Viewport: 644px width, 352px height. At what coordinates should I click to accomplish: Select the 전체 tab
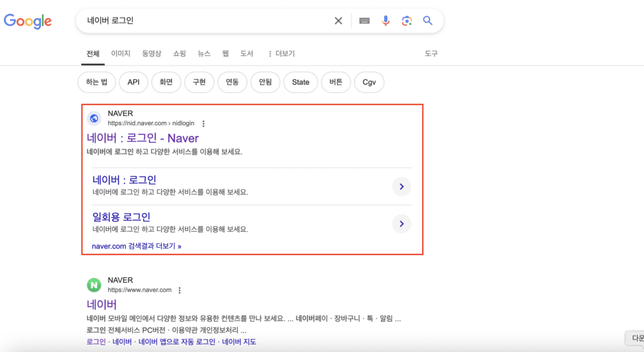(93, 54)
